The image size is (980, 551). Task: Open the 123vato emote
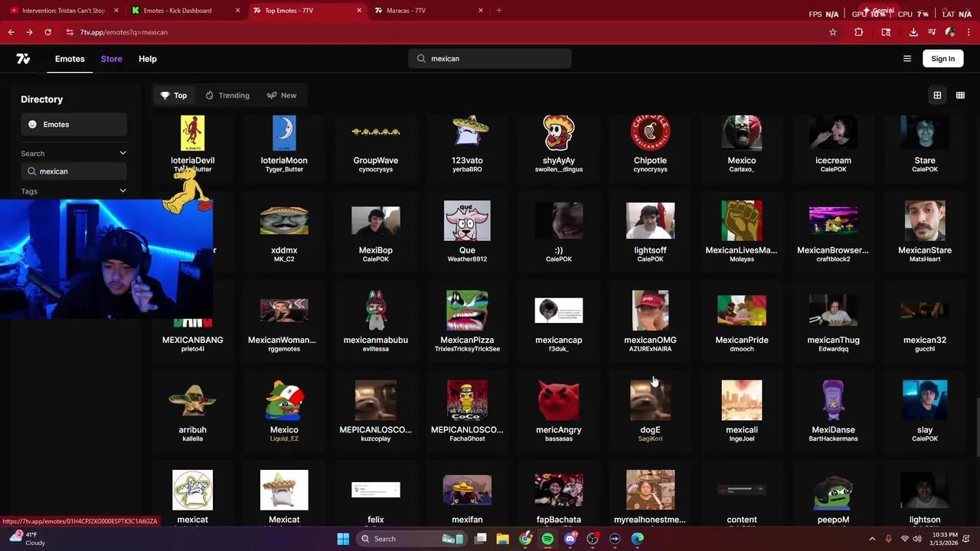click(467, 143)
